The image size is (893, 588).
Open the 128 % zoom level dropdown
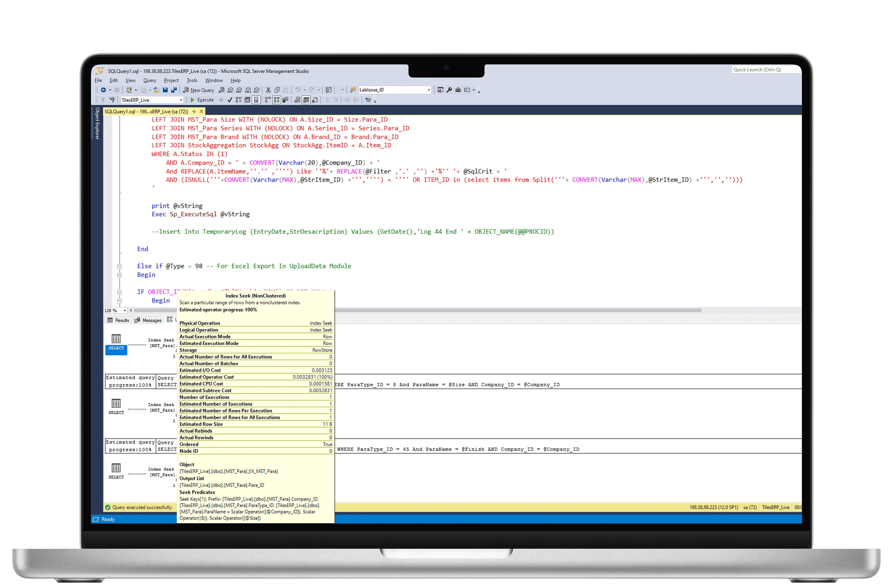tap(124, 310)
